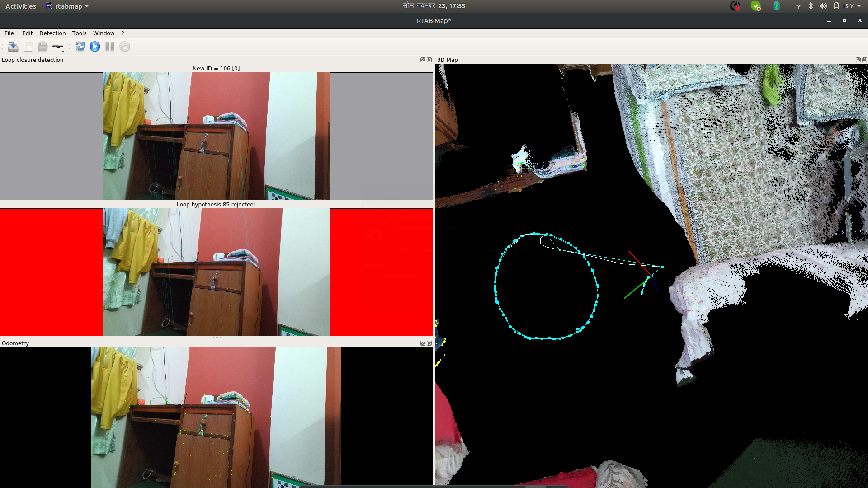868x488 pixels.
Task: Open the Kinect source selection dropdown
Action: [x=58, y=47]
